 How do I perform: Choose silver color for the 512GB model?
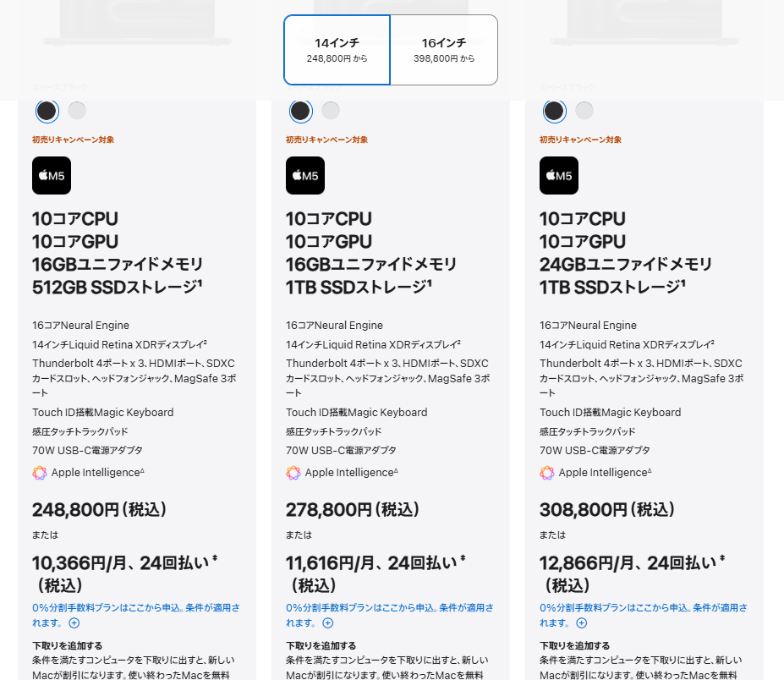[77, 111]
